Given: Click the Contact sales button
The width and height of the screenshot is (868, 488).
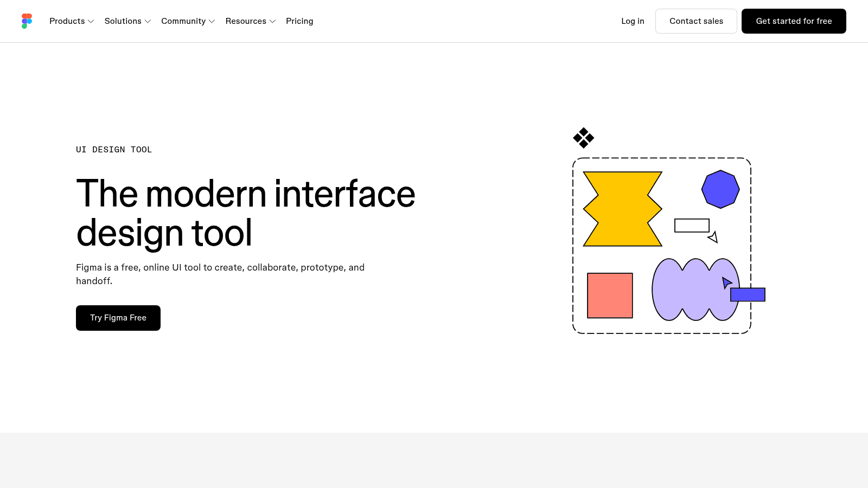Looking at the screenshot, I should click(696, 21).
